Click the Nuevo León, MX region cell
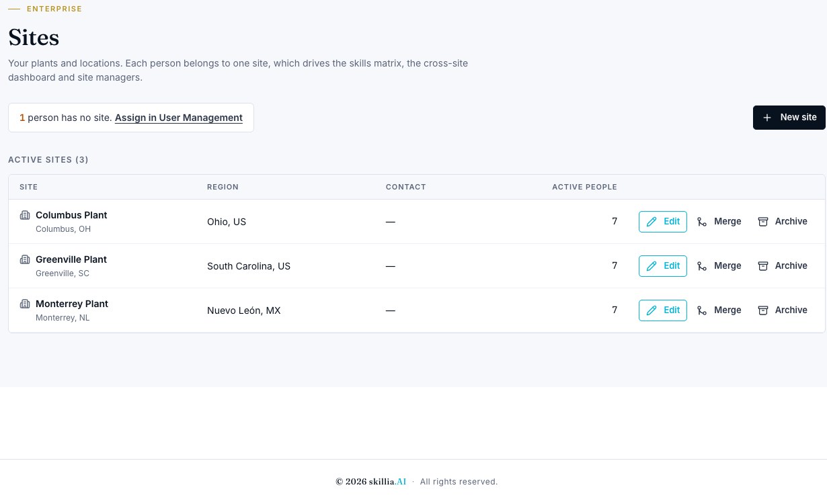This screenshot has width=827, height=504. click(244, 310)
